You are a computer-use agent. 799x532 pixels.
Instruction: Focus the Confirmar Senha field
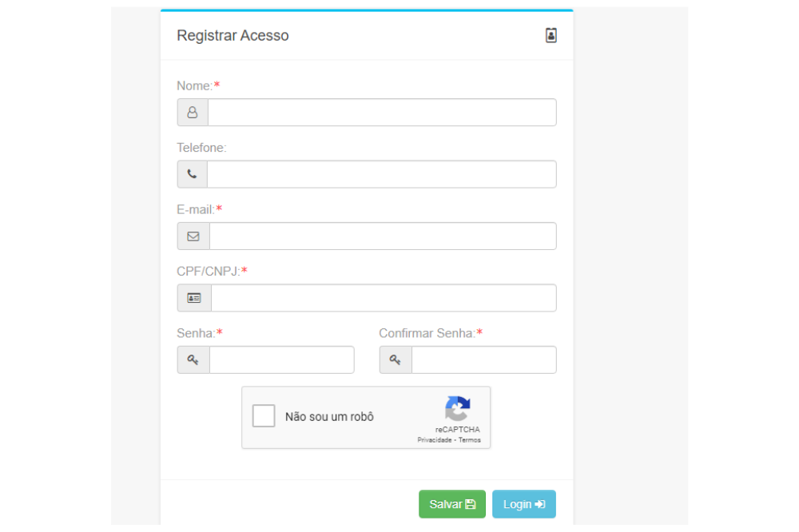point(483,360)
